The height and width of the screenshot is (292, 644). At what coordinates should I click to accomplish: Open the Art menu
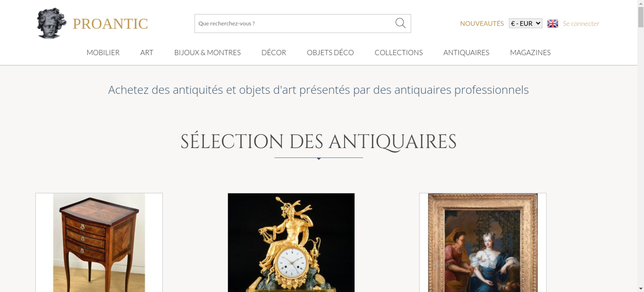coord(147,52)
